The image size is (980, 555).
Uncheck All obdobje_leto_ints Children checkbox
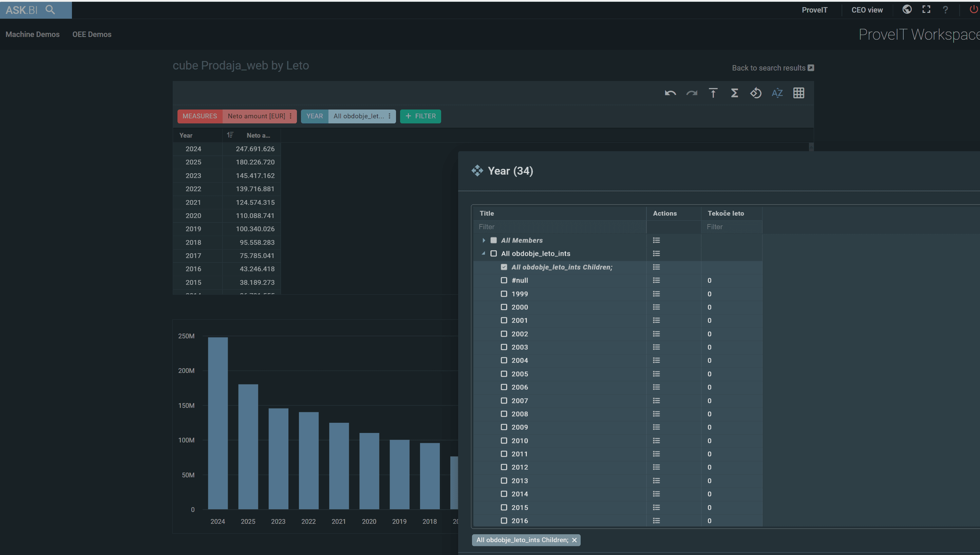[504, 267]
